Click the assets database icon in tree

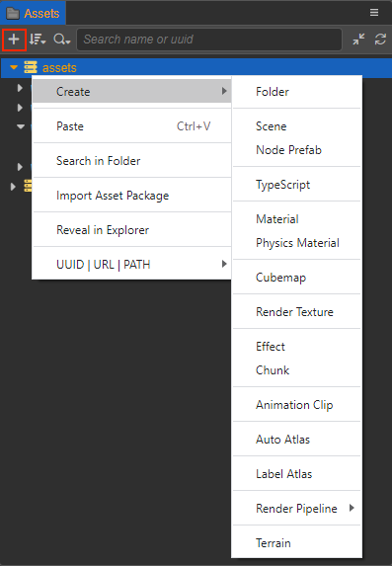click(31, 67)
